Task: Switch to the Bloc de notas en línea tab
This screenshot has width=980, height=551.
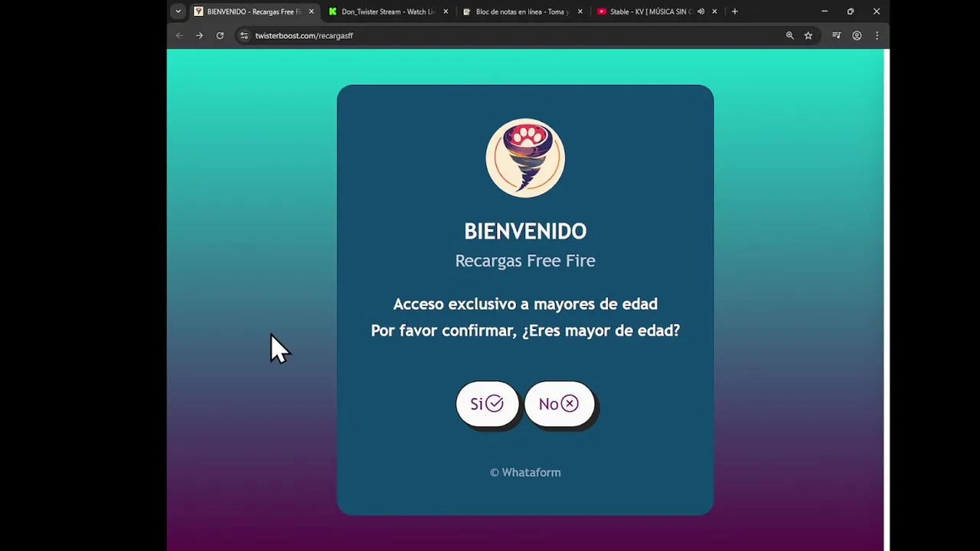Action: coord(522,11)
